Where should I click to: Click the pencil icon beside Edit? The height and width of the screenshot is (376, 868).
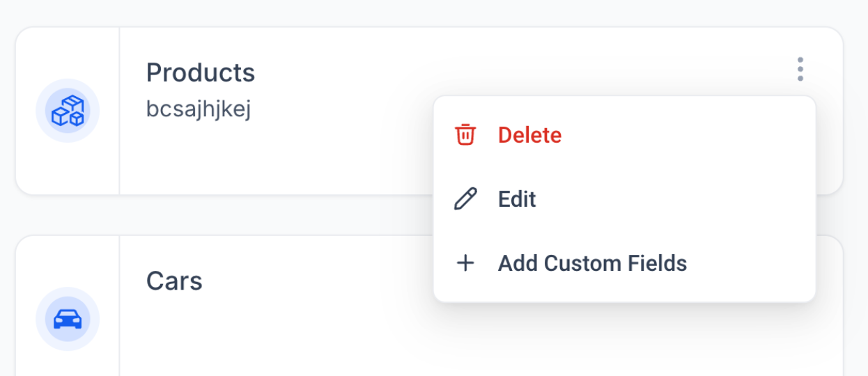point(465,199)
